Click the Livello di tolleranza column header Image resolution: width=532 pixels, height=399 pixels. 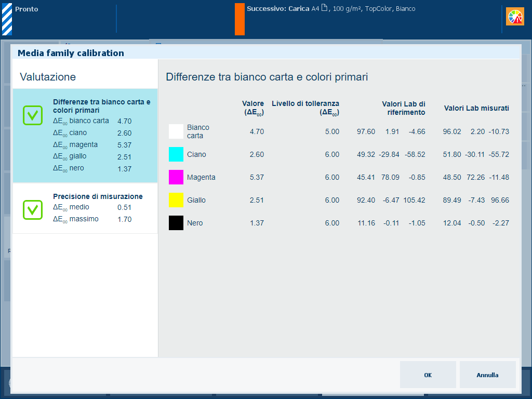305,108
